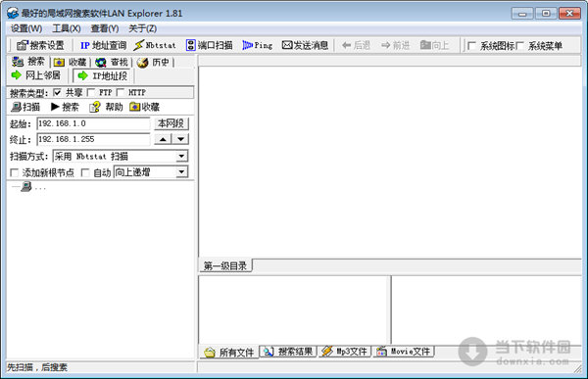
Task: Open 发送消息 envelope tool
Action: pos(305,45)
